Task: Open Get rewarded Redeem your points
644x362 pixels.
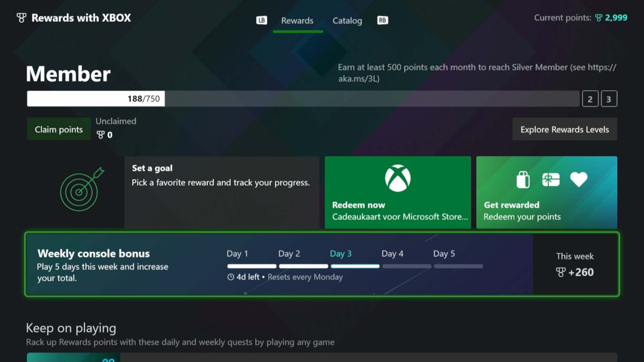Action: point(547,192)
